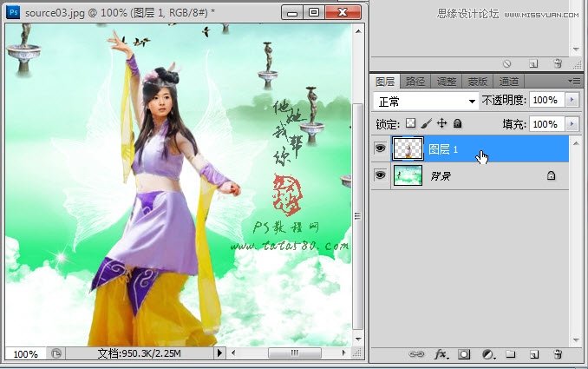
Task: Toggle lock position move icon
Action: click(x=441, y=123)
